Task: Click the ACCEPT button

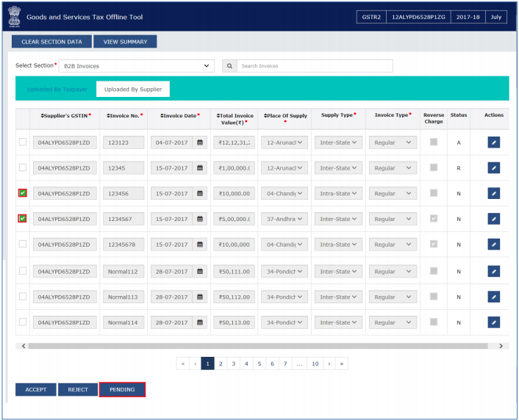Action: tap(36, 390)
